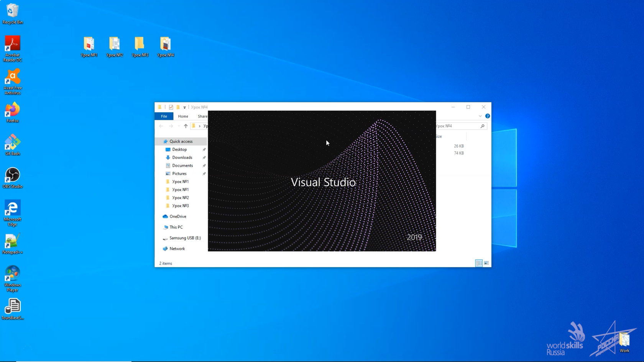Open Desktop in the navigation pane
644x362 pixels.
click(x=179, y=149)
